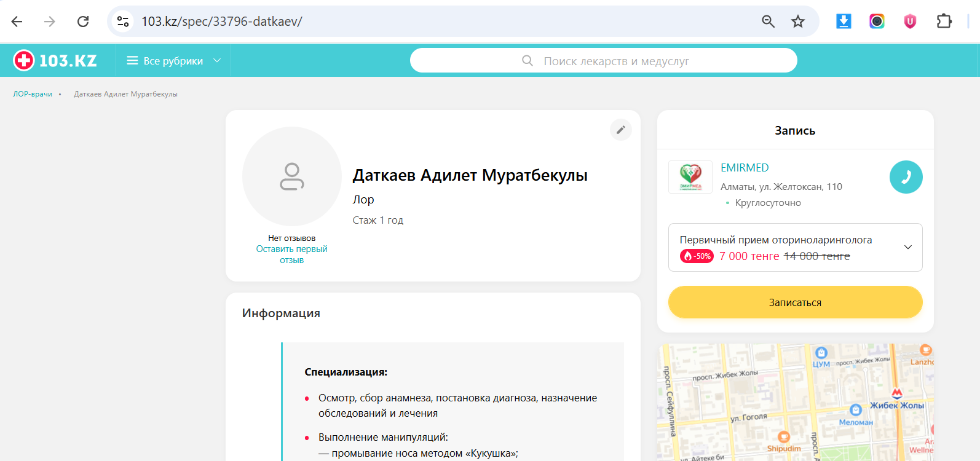Click Оставить первый отзыв link
Viewport: 980px width, 461px height.
coord(292,254)
